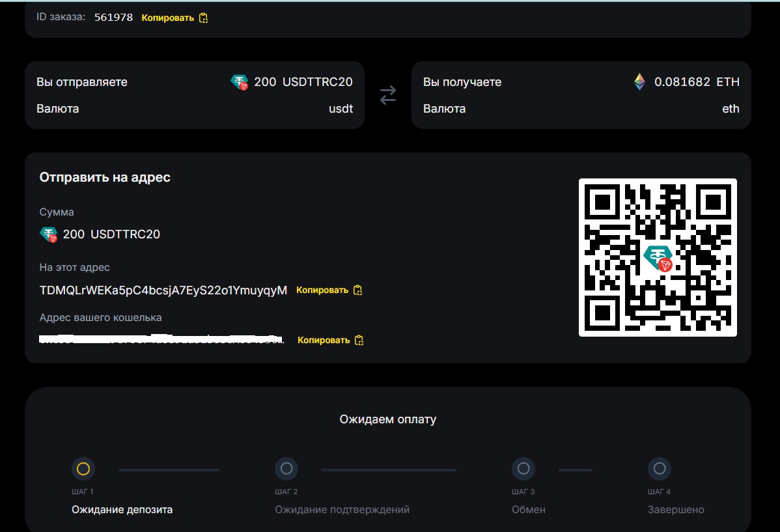
Task: Click clipboard icon next to wallet address
Action: [x=359, y=341]
